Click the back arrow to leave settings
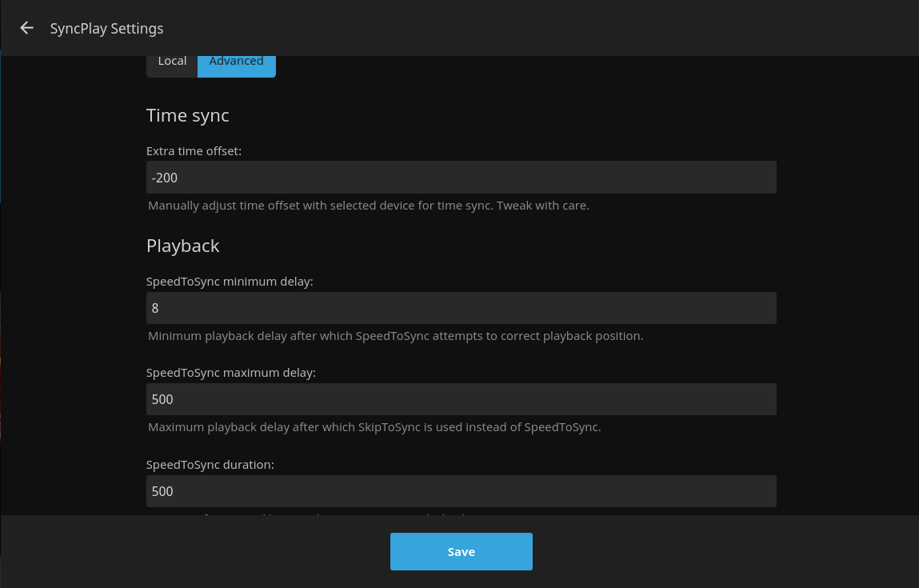919x588 pixels. pyautogui.click(x=26, y=27)
